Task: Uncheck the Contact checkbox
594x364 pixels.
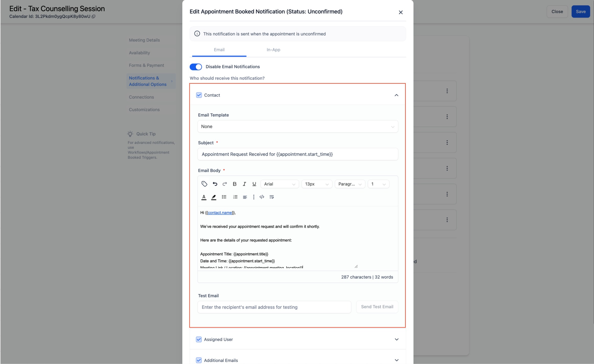Action: pos(199,95)
